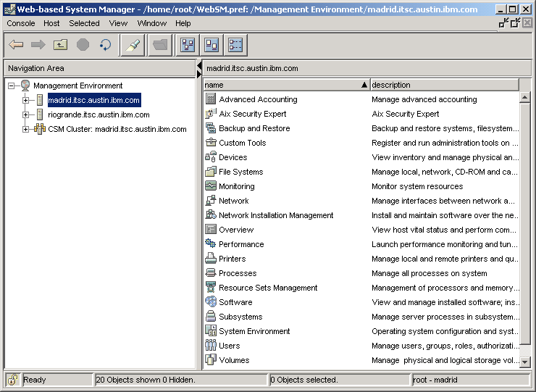Click the Aix Security Expert icon

(x=211, y=113)
